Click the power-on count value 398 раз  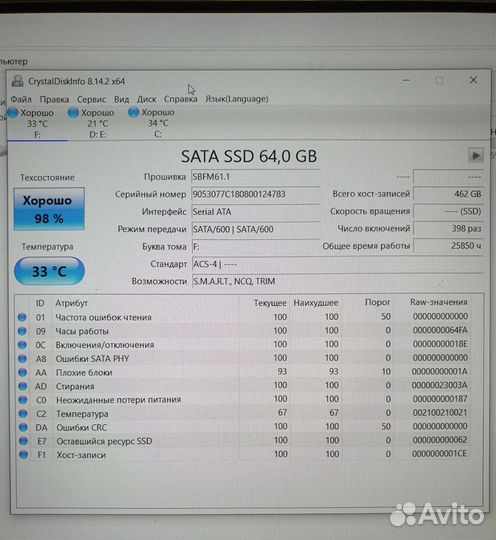(x=448, y=228)
